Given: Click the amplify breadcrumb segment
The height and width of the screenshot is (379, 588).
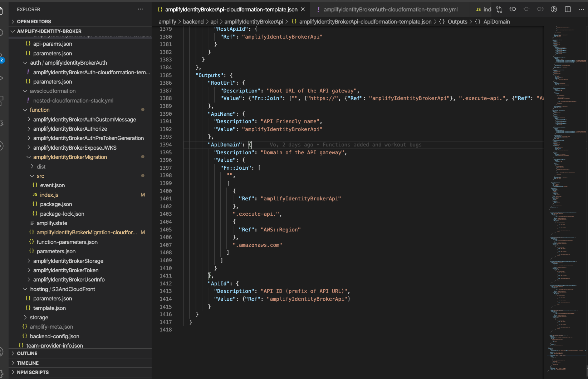Looking at the screenshot, I should [x=167, y=21].
